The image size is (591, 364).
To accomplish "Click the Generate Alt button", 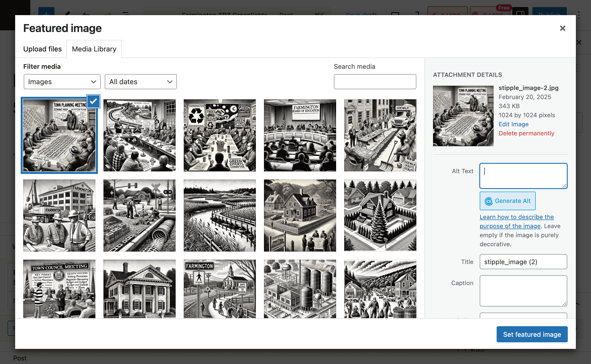I will (507, 201).
